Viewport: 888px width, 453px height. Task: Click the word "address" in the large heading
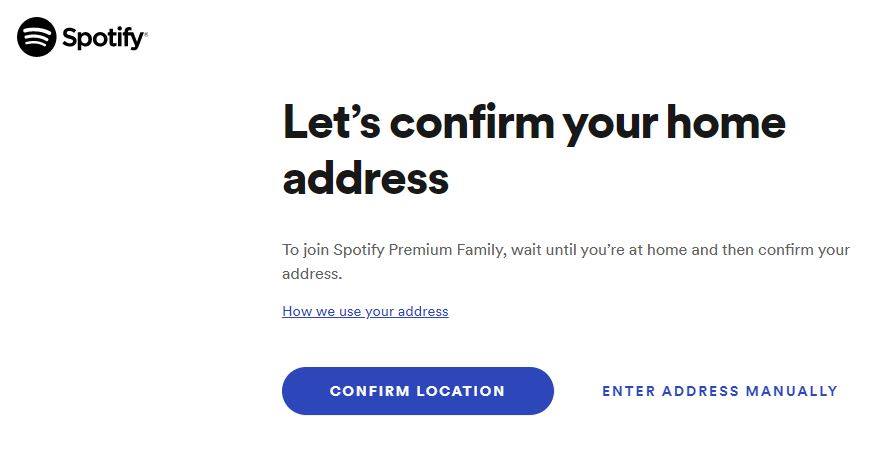pos(366,178)
